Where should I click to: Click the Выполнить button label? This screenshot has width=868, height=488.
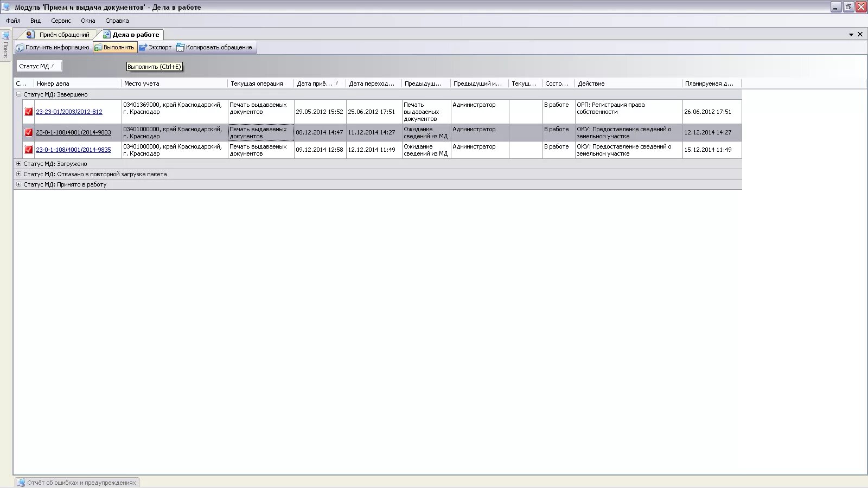click(x=119, y=48)
